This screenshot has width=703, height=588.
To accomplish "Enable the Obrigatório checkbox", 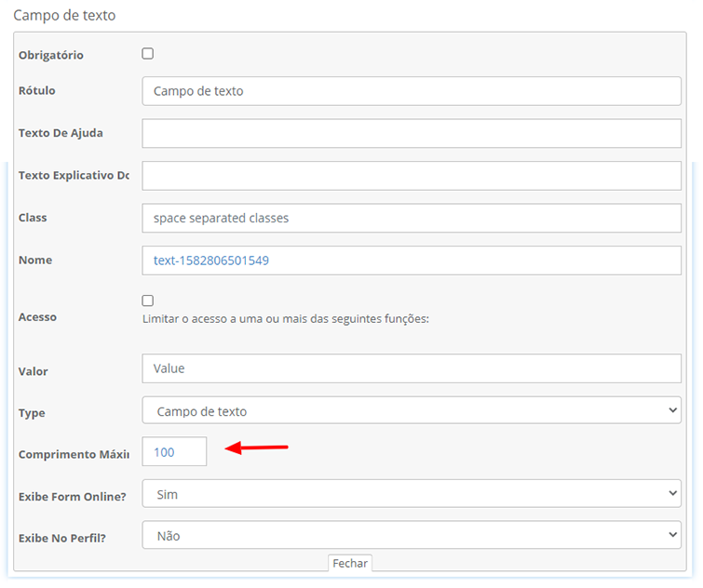I will pos(147,54).
